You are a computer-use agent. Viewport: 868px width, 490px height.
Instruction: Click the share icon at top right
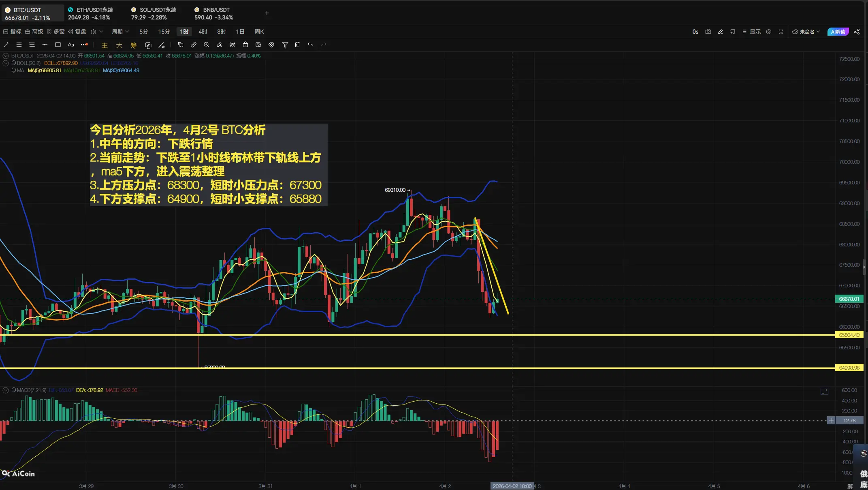857,32
